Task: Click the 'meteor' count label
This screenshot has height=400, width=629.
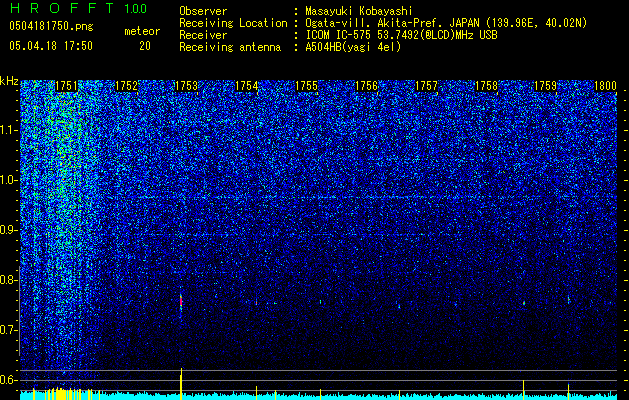Action: click(x=142, y=31)
